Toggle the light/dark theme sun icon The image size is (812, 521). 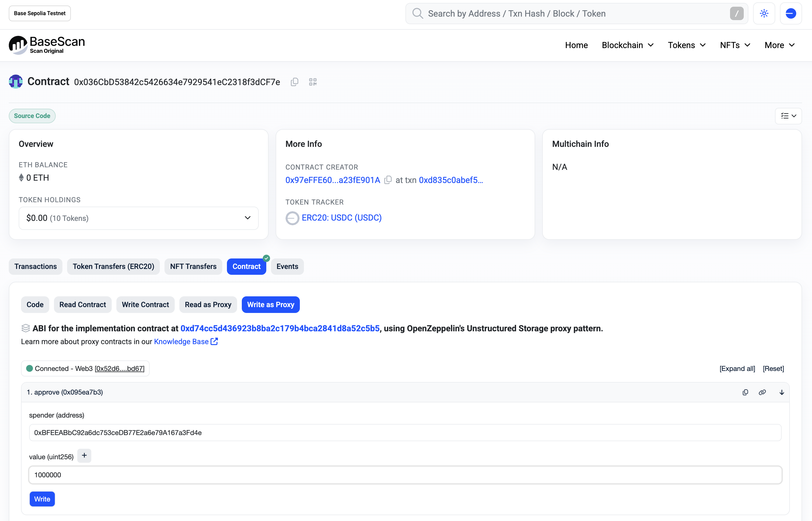[x=764, y=13]
